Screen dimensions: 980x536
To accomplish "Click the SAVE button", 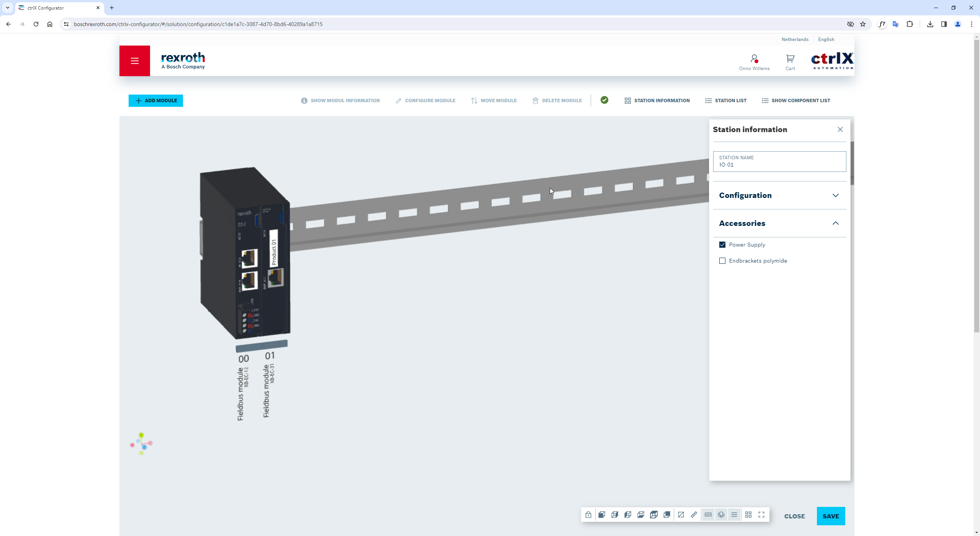I will coord(830,516).
